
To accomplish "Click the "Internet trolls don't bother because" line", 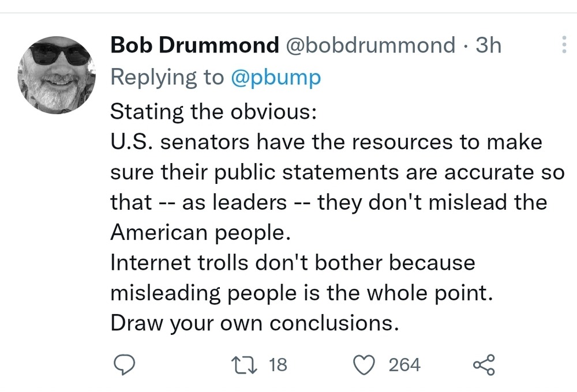I will tap(293, 262).
